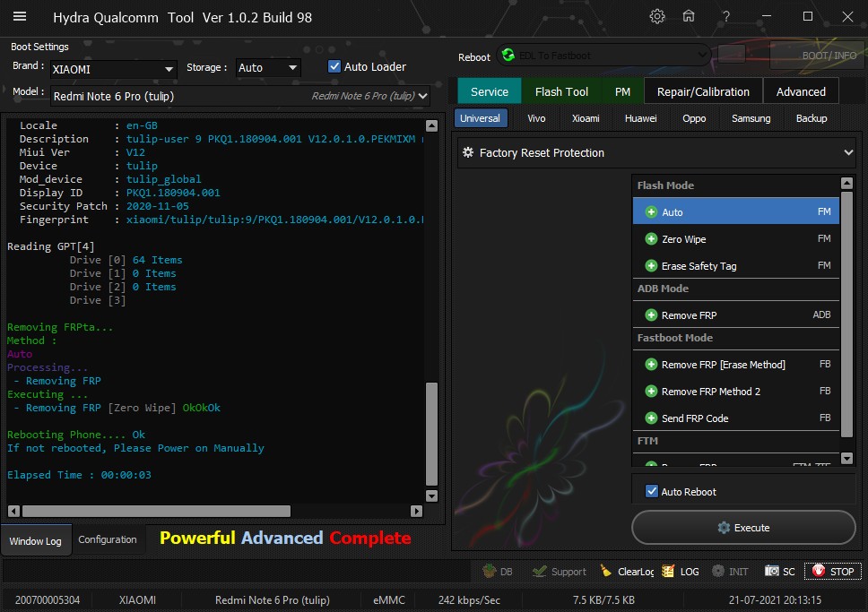Click green plus icon beside Auto
Viewport: 868px width, 612px height.
[x=652, y=212]
